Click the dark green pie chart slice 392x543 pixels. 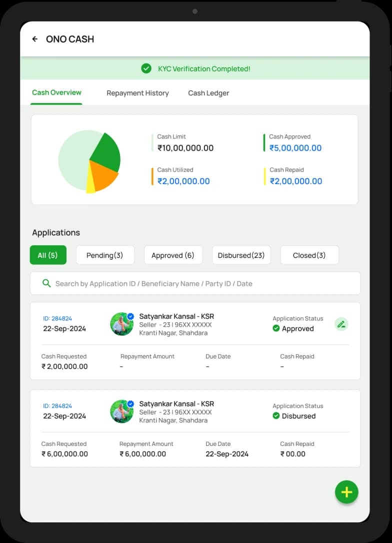coord(106,152)
